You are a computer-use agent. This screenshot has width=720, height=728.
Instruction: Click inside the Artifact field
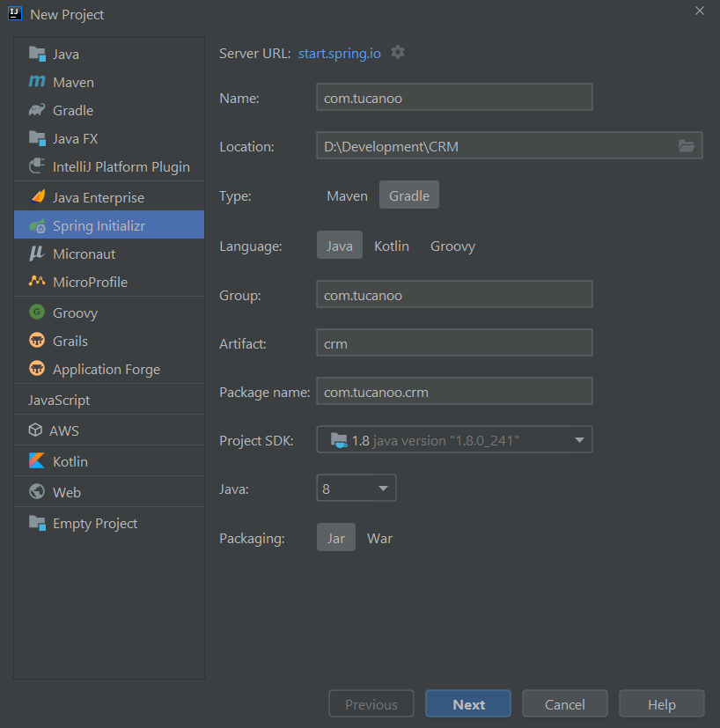click(x=453, y=343)
